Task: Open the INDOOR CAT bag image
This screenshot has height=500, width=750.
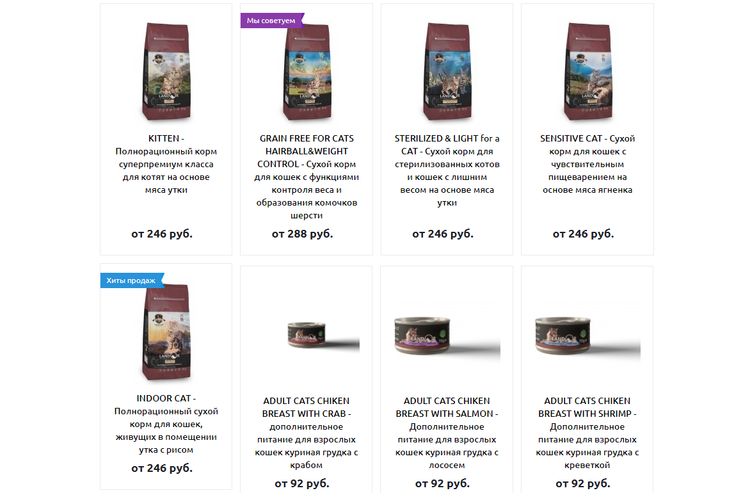Action: click(x=166, y=331)
